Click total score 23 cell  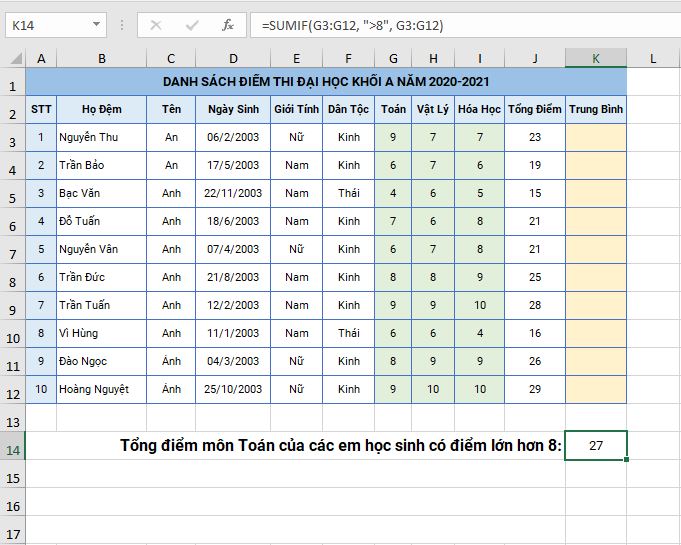(x=535, y=137)
